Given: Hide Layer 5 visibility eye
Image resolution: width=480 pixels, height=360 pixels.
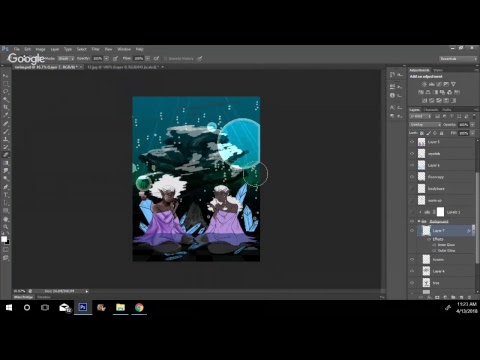Looking at the screenshot, I should tap(412, 142).
